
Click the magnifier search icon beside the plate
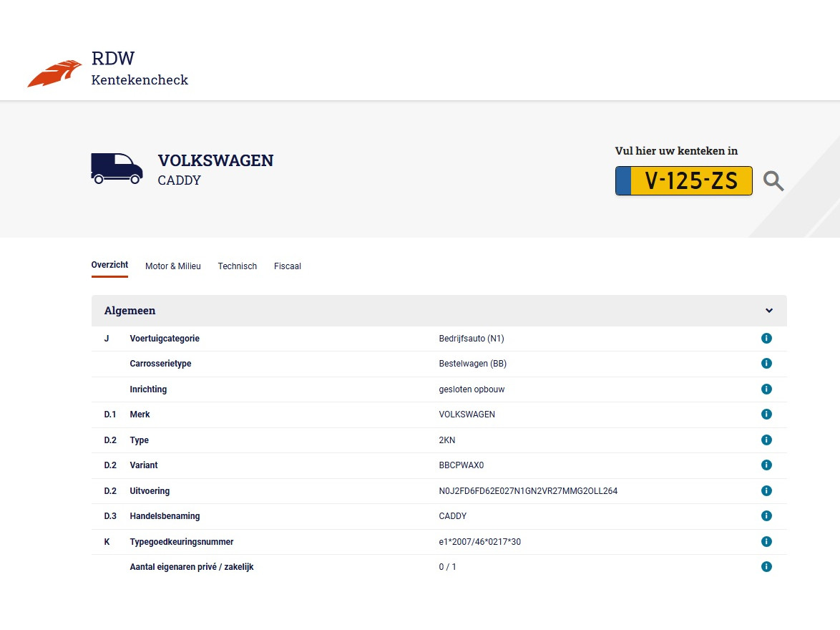pos(773,181)
